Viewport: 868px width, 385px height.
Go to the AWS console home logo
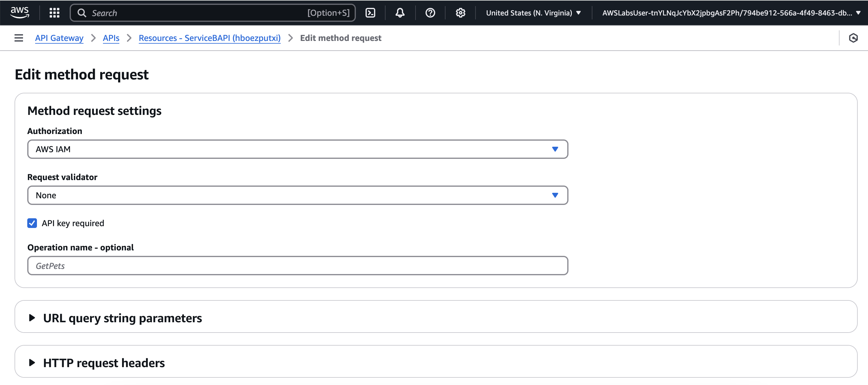point(20,12)
